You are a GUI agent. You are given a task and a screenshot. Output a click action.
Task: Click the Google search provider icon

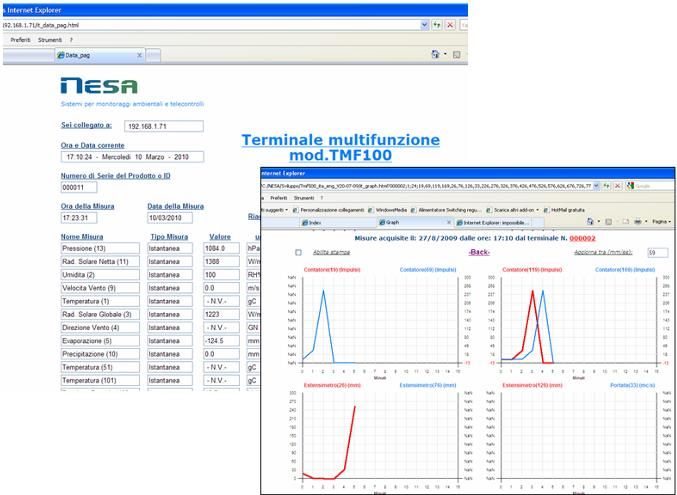[x=630, y=186]
